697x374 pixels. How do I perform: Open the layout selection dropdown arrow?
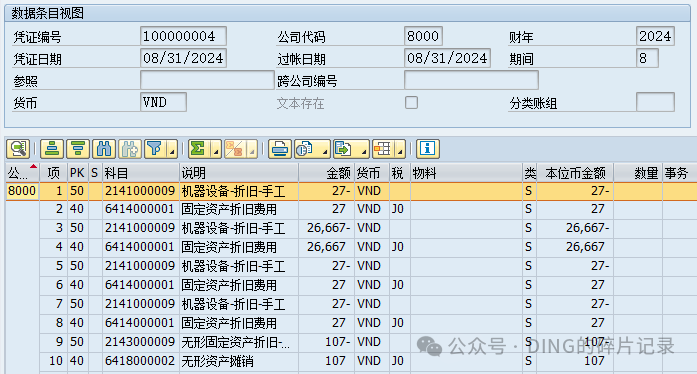coord(400,149)
